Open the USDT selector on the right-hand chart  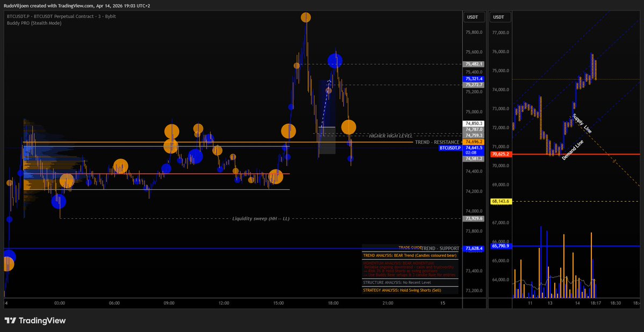pyautogui.click(x=499, y=17)
